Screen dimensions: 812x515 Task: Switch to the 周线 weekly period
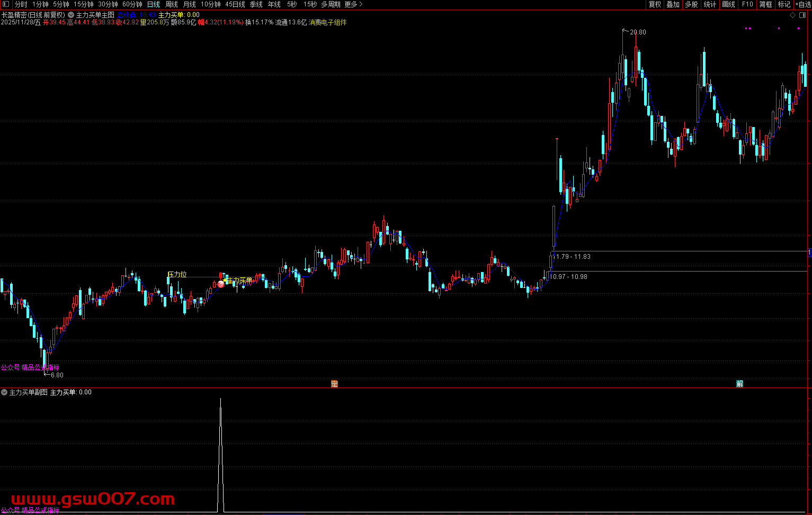coord(172,4)
